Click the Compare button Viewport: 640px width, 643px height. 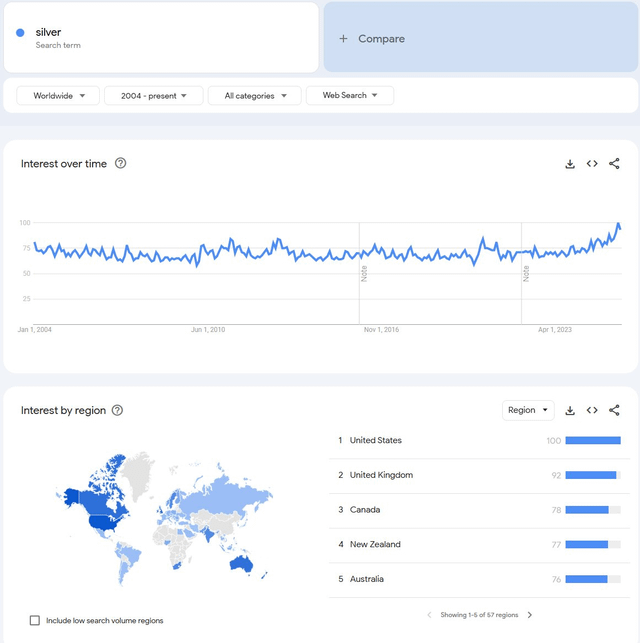pos(480,39)
